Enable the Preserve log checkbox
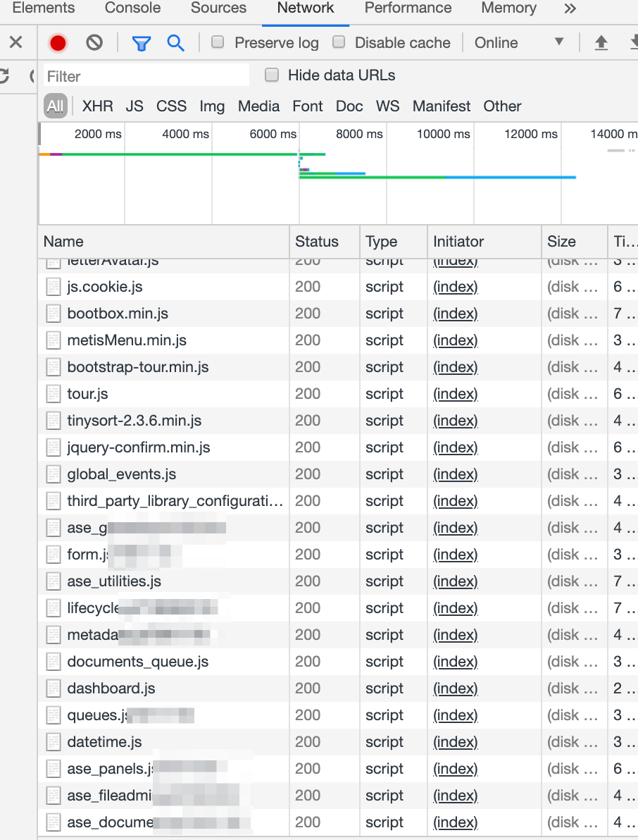638x840 pixels. [x=218, y=42]
